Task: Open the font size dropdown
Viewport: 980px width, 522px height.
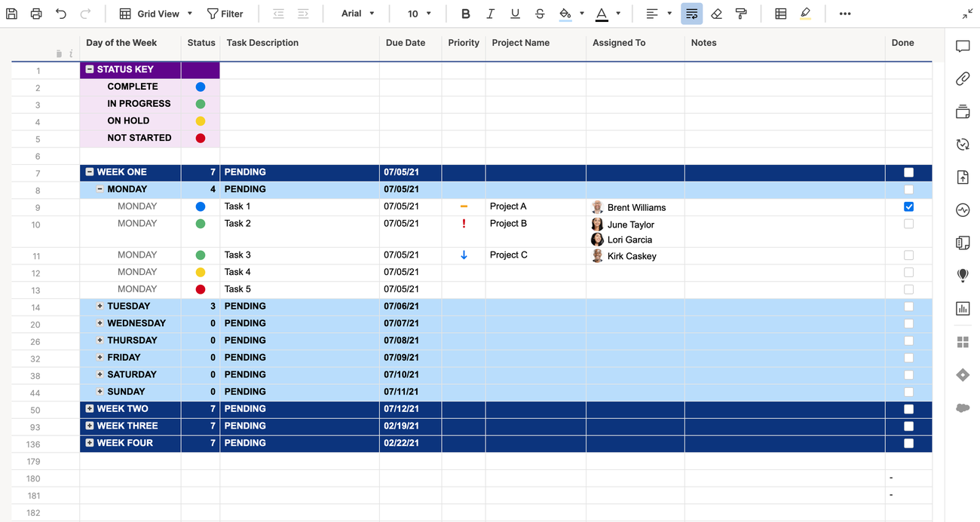Action: (x=418, y=13)
